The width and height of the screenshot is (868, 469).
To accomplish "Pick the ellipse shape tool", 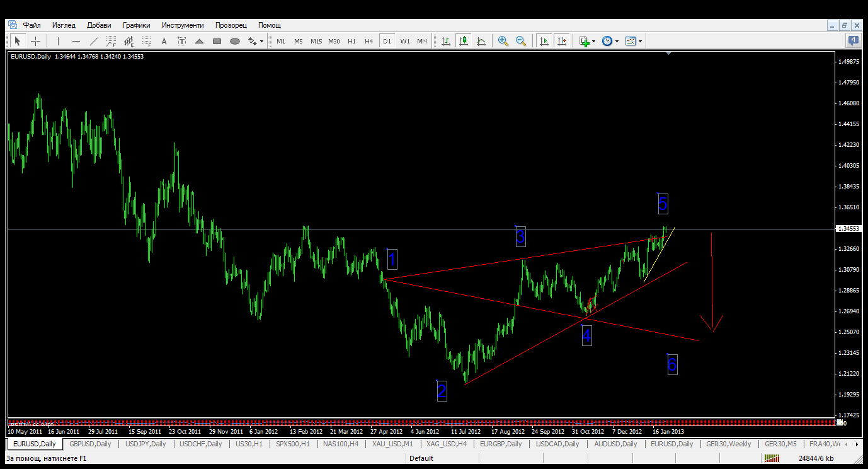I will coord(234,41).
